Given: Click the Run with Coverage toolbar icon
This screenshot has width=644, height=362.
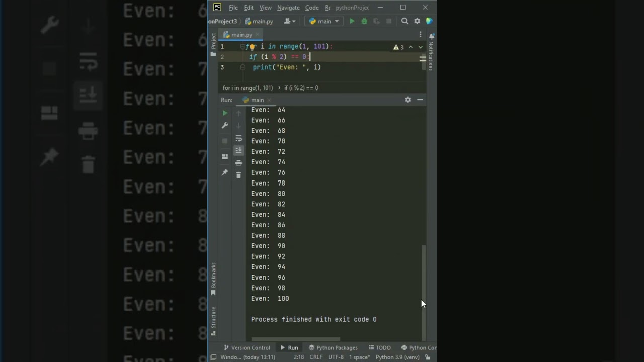Looking at the screenshot, I should click(376, 21).
